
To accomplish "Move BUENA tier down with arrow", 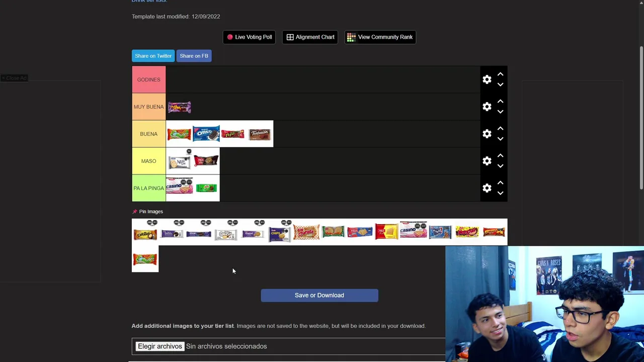I will pos(500,139).
